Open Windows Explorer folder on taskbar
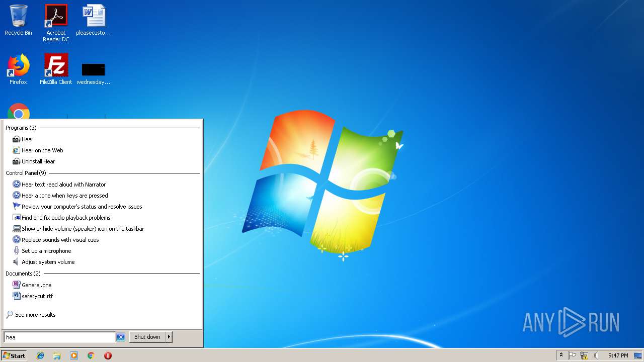Image resolution: width=644 pixels, height=362 pixels. [x=57, y=355]
